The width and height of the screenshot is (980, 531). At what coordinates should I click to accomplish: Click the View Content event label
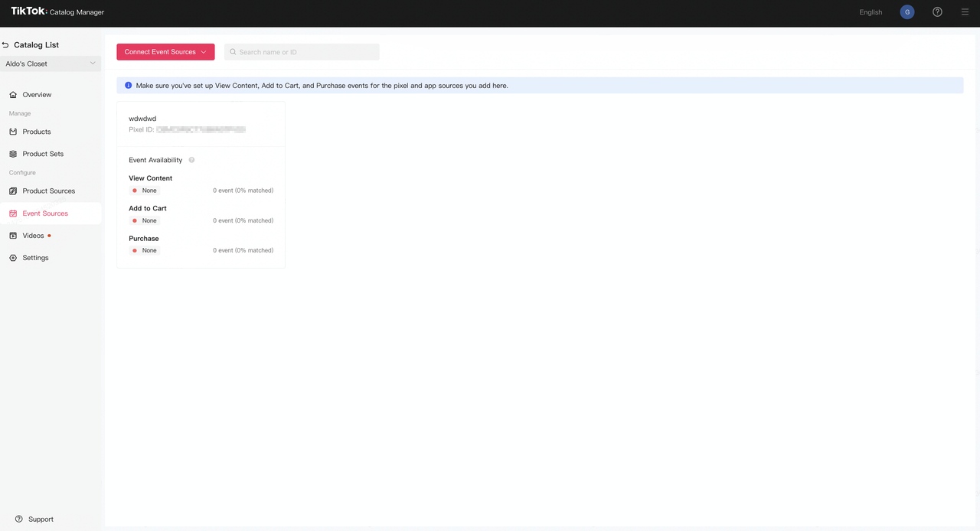(x=150, y=178)
